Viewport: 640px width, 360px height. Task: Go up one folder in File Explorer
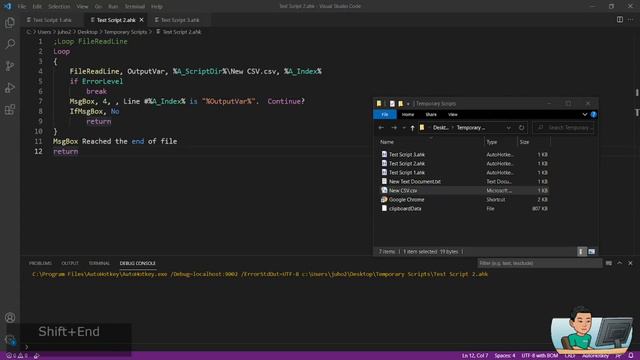pyautogui.click(x=412, y=128)
